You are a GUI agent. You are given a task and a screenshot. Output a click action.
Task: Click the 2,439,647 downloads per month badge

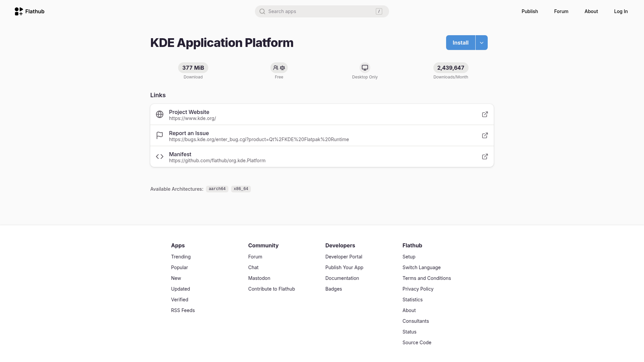tap(451, 68)
